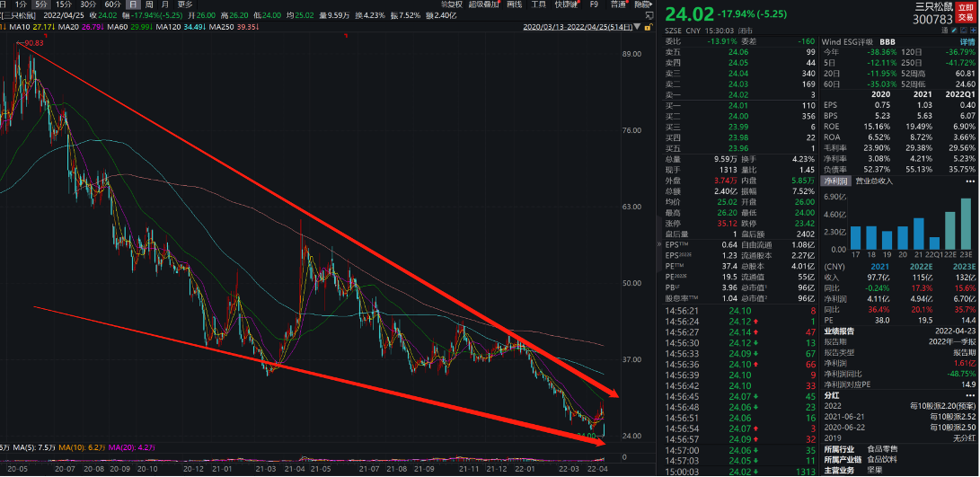
Task: Toggle the 复权 price adjustment option
Action: [x=451, y=4]
